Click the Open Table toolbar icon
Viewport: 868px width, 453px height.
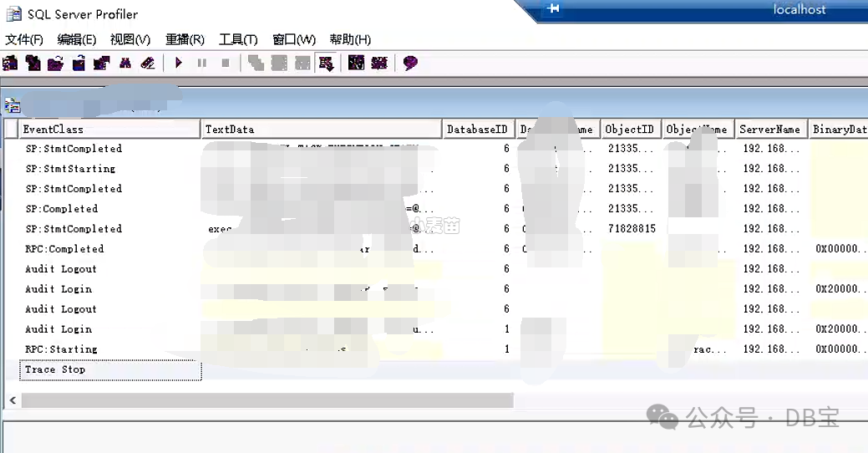79,64
